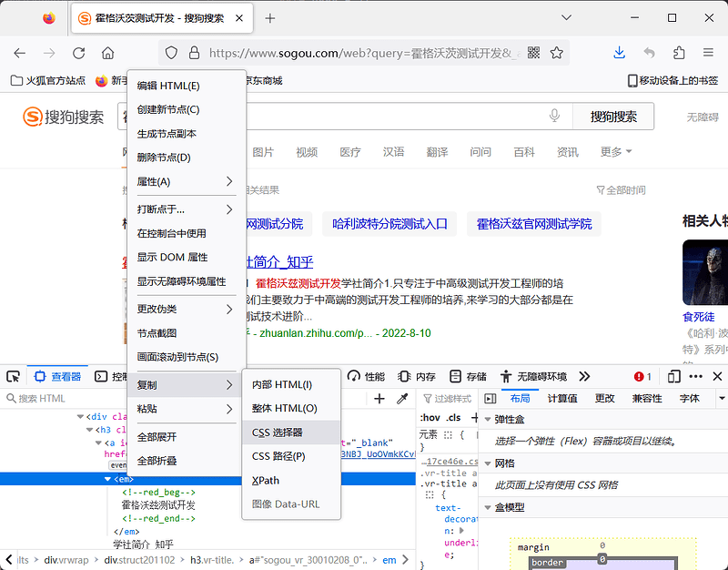Bookmark this page with the star icon

(x=556, y=53)
